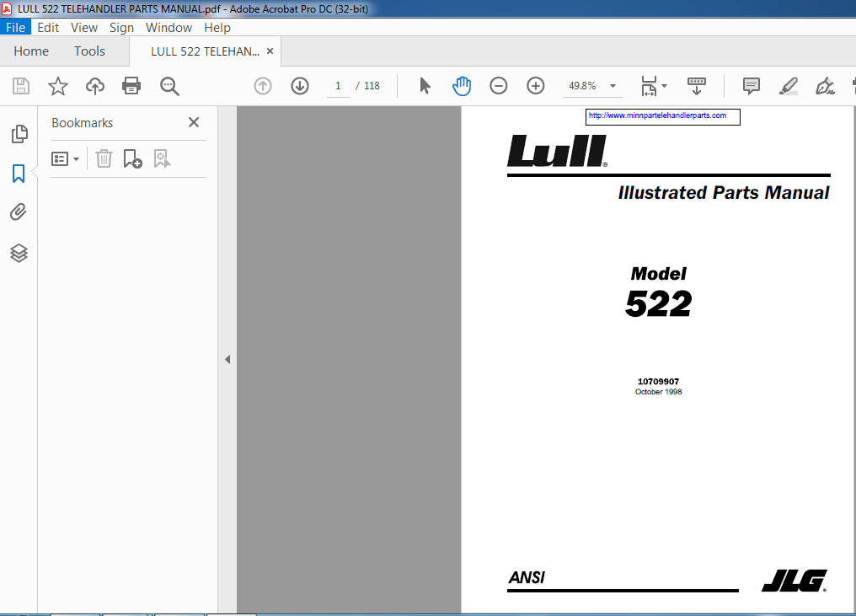Open the Find text magnifier icon

pyautogui.click(x=169, y=86)
